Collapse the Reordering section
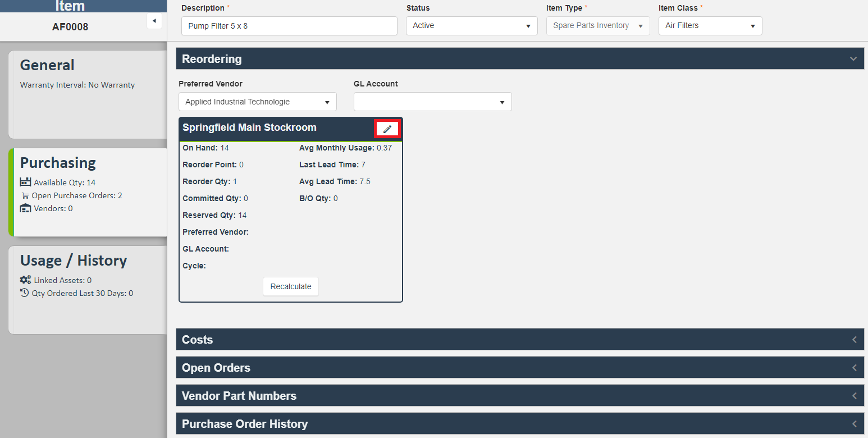Viewport: 868px width, 438px height. [x=853, y=58]
